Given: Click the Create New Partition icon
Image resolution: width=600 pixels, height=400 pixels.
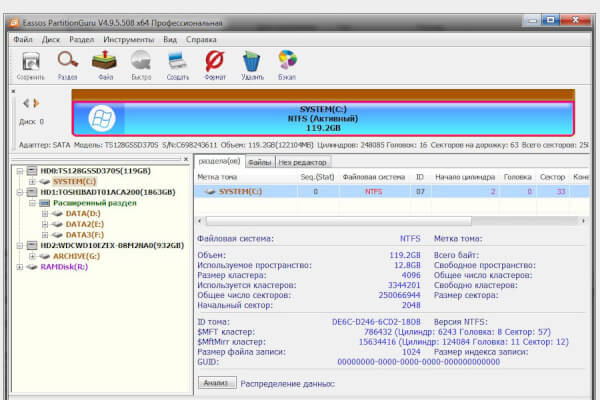Looking at the screenshot, I should point(178,61).
